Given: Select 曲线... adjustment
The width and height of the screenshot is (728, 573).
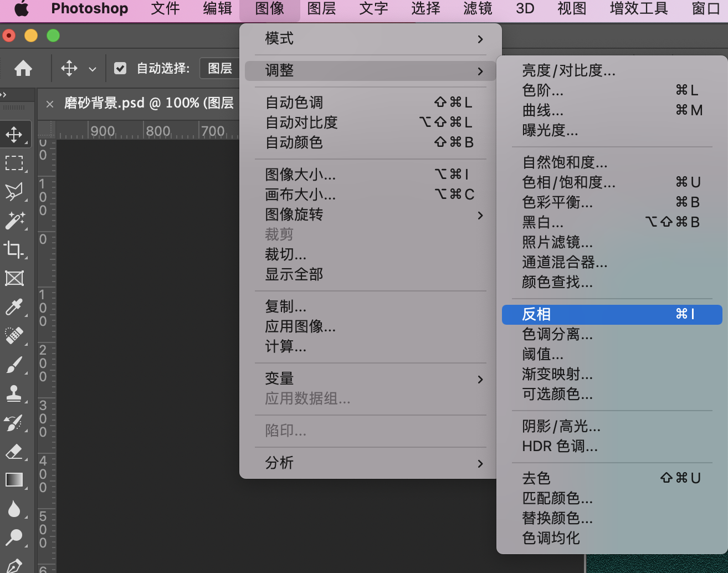Looking at the screenshot, I should point(612,110).
